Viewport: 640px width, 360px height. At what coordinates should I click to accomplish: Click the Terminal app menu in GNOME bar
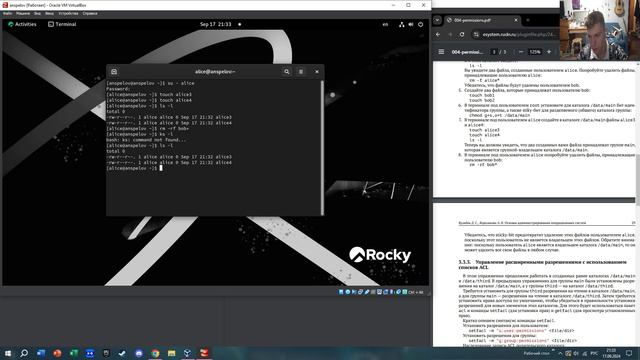click(x=62, y=24)
